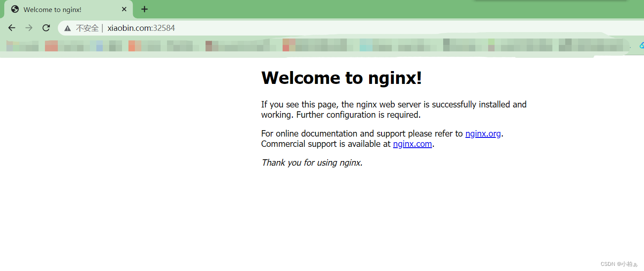
Task: Click the text 'Further configuration is required.'
Action: (x=358, y=115)
